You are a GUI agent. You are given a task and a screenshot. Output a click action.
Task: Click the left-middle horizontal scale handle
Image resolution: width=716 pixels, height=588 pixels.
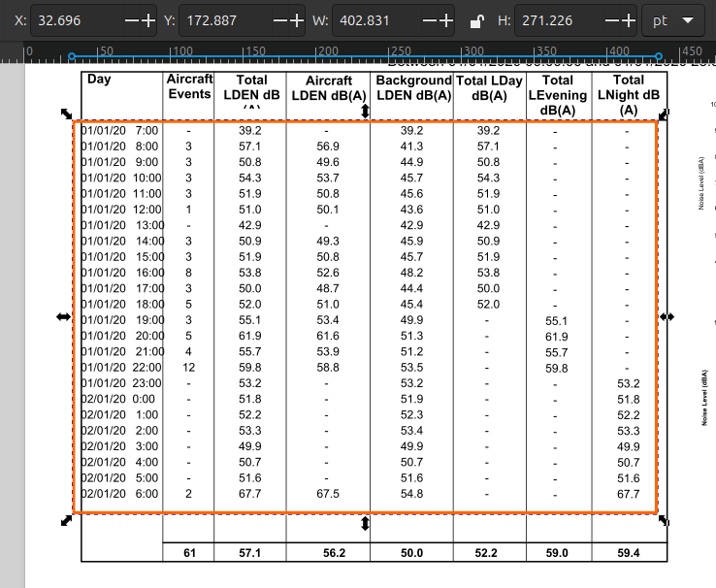point(64,317)
